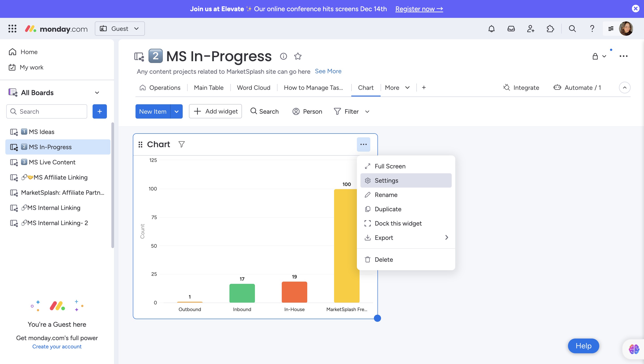Click the top-bar search magnifier

572,29
